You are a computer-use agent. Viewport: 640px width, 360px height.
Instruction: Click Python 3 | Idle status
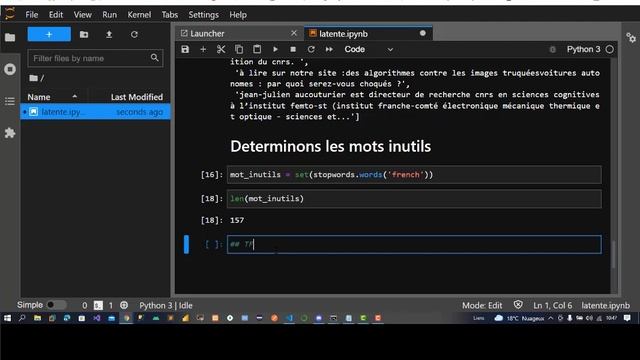point(166,305)
